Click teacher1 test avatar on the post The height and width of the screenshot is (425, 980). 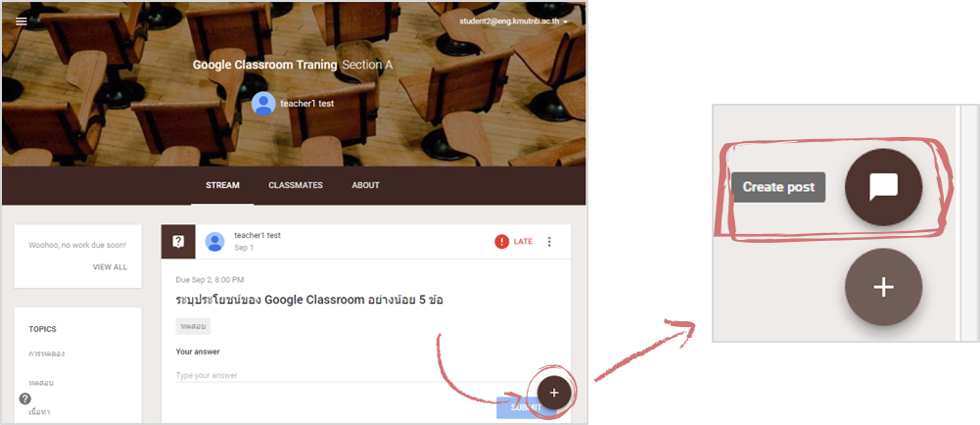pos(215,241)
